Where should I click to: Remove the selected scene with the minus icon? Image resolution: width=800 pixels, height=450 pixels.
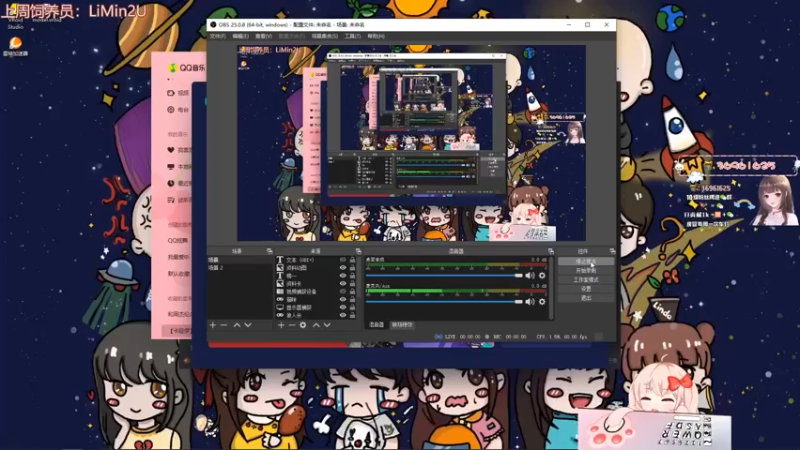pyautogui.click(x=224, y=325)
